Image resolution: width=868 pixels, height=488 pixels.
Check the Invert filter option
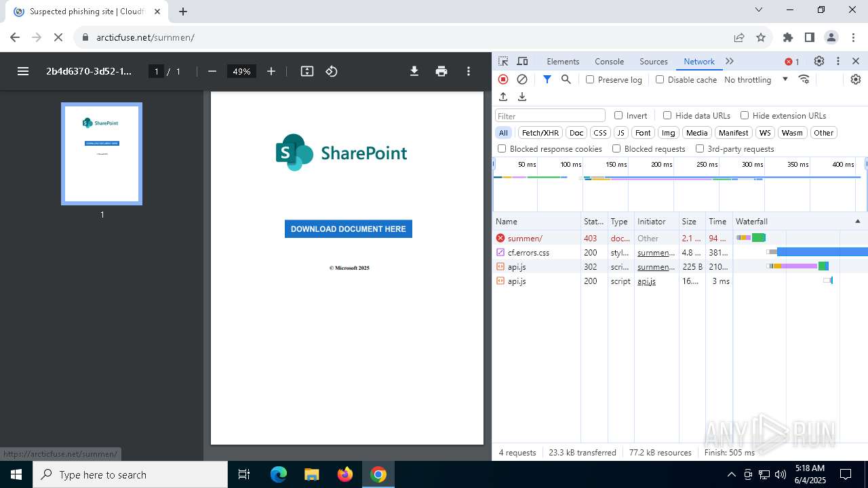[x=618, y=115]
